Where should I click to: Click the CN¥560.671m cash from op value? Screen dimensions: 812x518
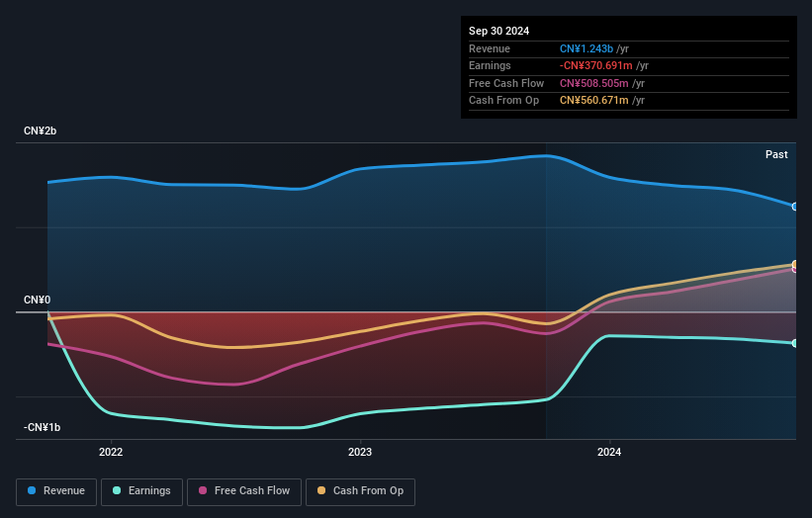[594, 101]
